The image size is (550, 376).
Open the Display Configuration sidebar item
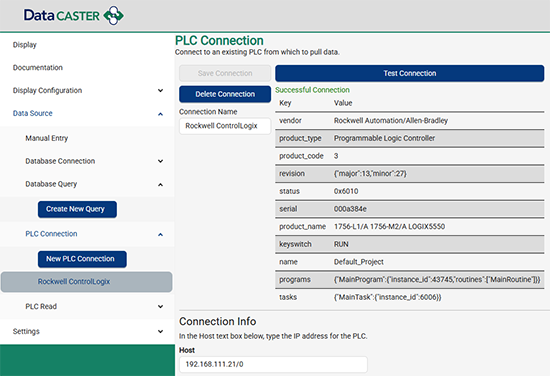pos(47,90)
